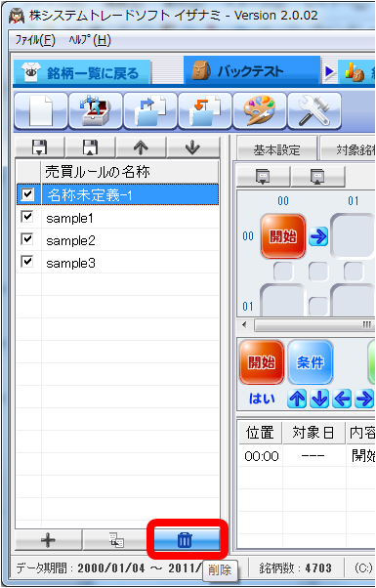The width and height of the screenshot is (376, 588).
Task: Click the treasure chest toolbar icon
Action: coord(96,111)
